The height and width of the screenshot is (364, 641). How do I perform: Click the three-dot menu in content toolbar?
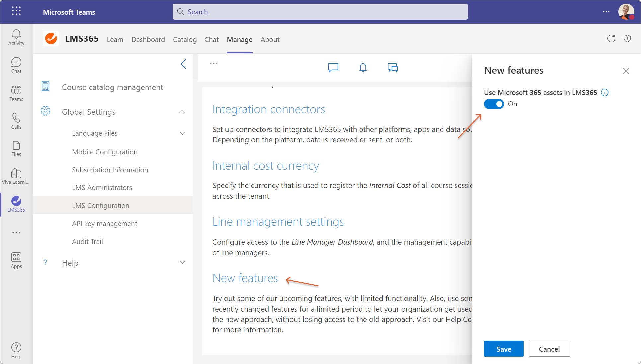click(x=214, y=63)
